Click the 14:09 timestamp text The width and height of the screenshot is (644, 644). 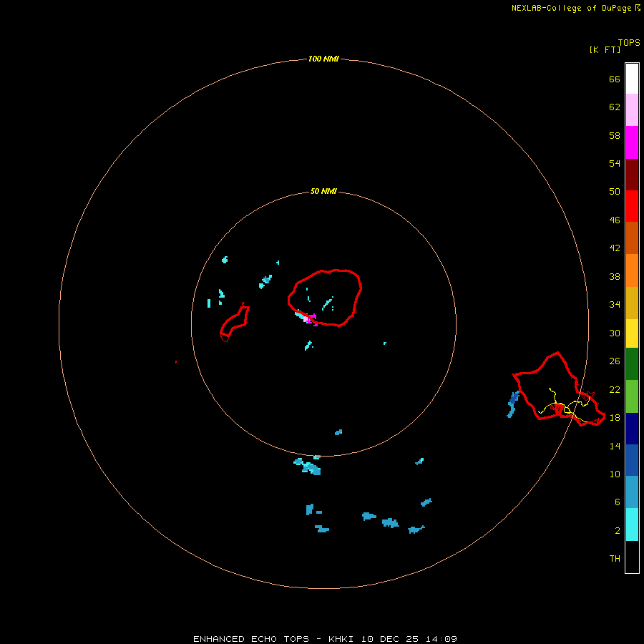(x=441, y=639)
